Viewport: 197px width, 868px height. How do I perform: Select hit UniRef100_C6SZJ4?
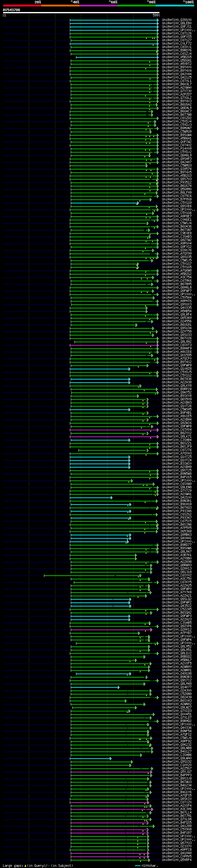pyautogui.click(x=177, y=54)
